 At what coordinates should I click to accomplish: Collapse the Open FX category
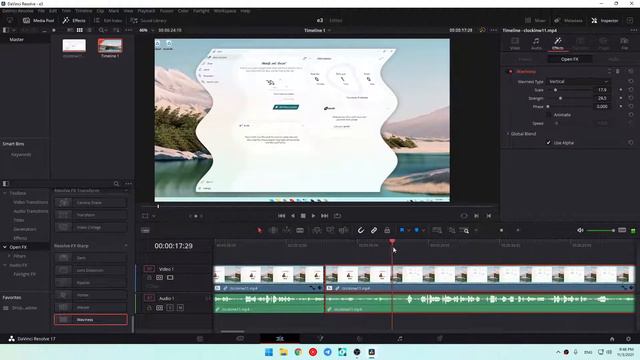click(5, 247)
